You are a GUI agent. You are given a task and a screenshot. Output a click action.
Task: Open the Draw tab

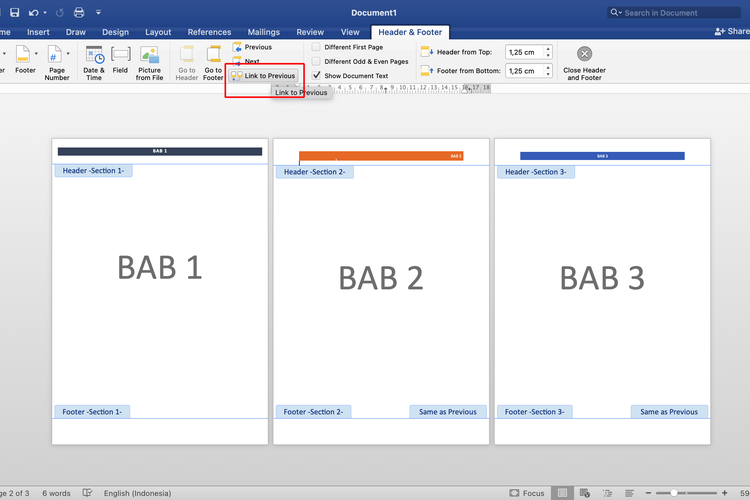click(x=76, y=32)
